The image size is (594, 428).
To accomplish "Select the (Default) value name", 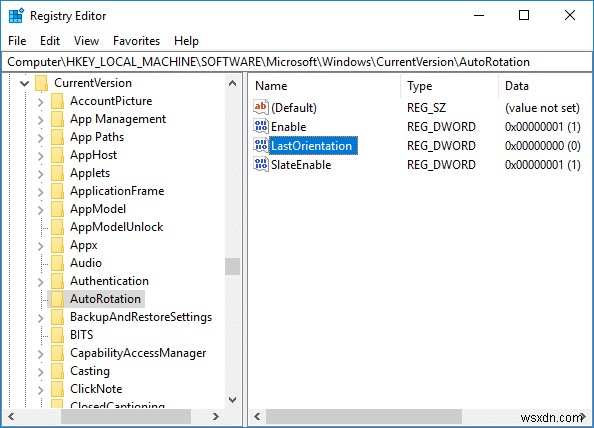I will [294, 108].
